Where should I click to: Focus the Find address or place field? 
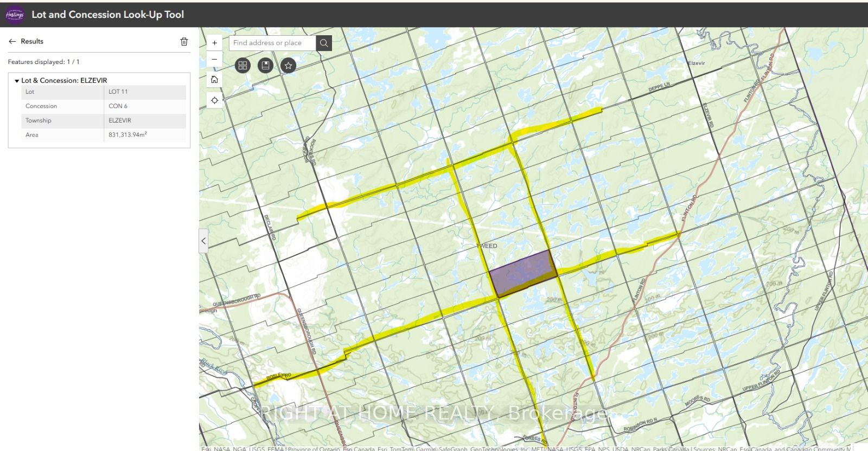point(272,43)
